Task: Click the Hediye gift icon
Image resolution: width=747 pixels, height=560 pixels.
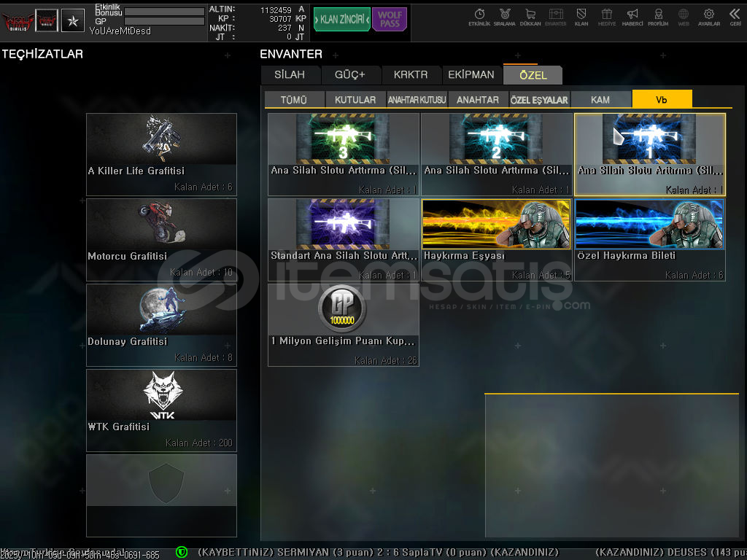Action: [x=606, y=17]
